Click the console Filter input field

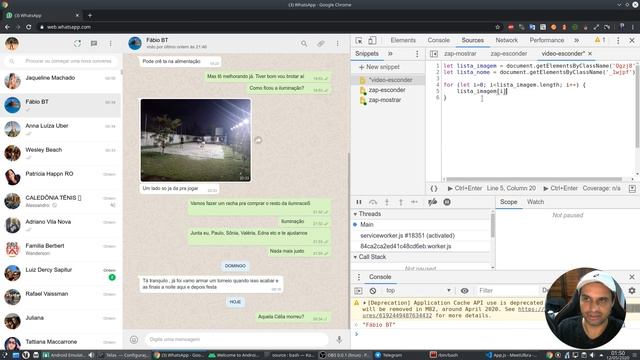pos(507,291)
